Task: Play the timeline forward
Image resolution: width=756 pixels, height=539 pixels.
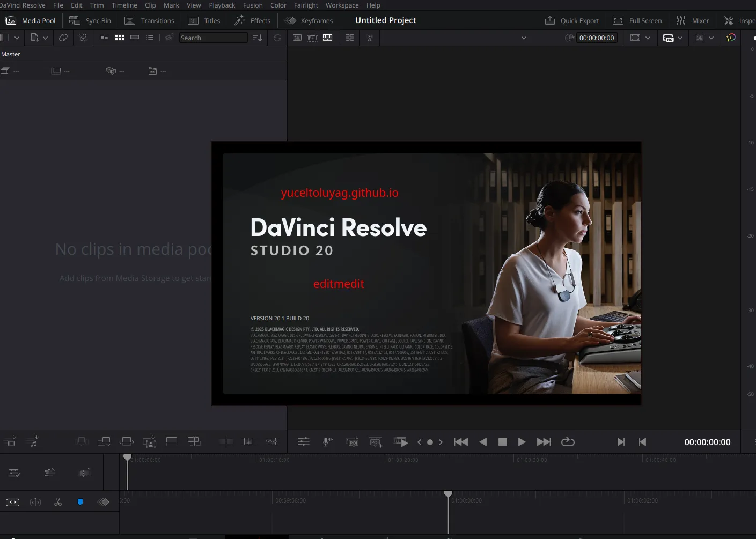Action: tap(522, 442)
